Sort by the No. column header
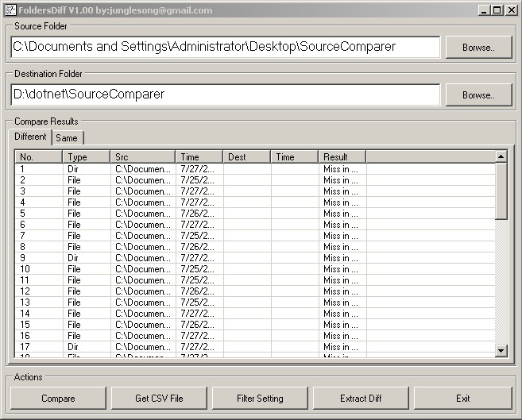The image size is (522, 420). 39,156
